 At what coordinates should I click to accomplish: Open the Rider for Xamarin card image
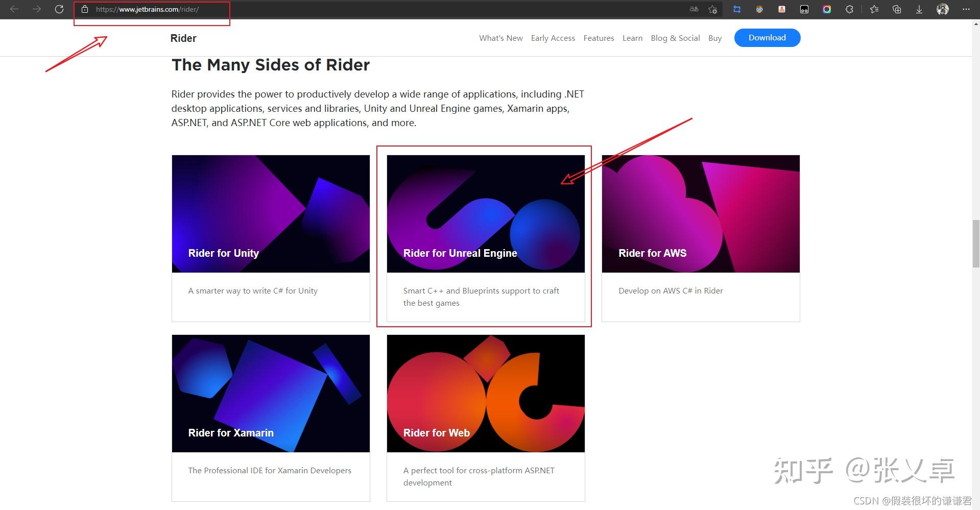tap(271, 394)
